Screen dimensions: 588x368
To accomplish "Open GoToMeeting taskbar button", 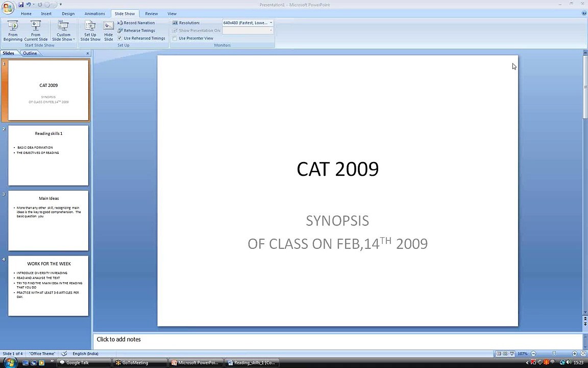I will (x=139, y=363).
